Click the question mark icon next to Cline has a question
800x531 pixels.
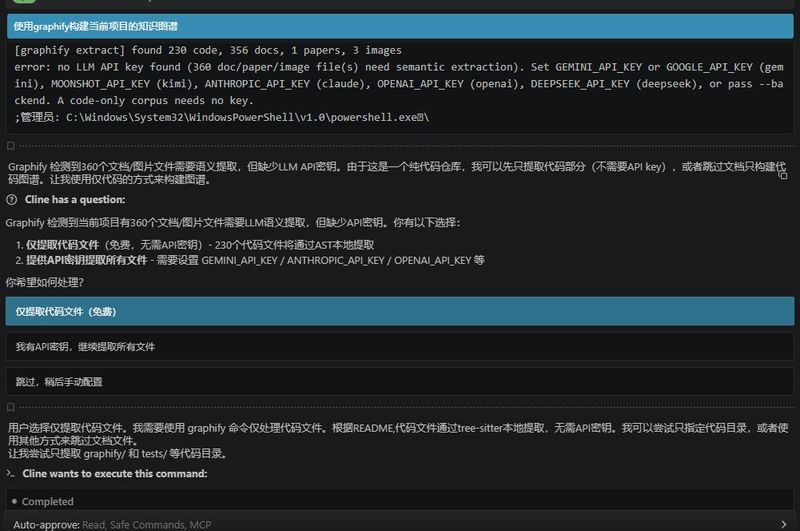tap(12, 200)
